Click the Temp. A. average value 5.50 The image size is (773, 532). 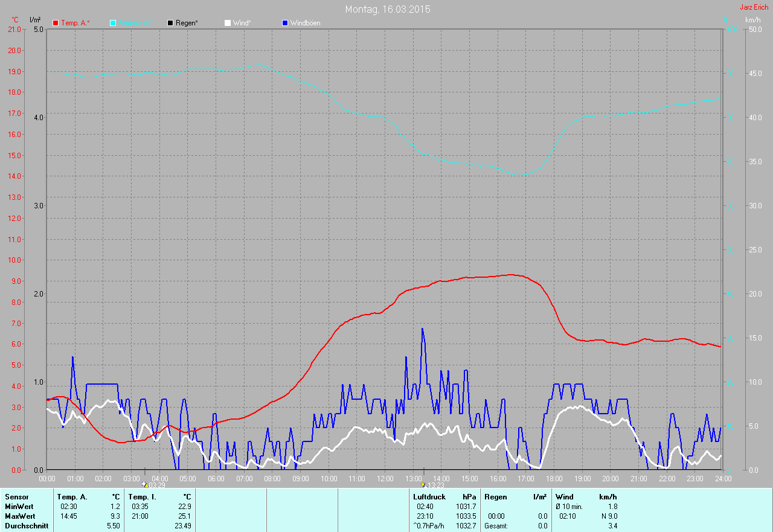(114, 526)
